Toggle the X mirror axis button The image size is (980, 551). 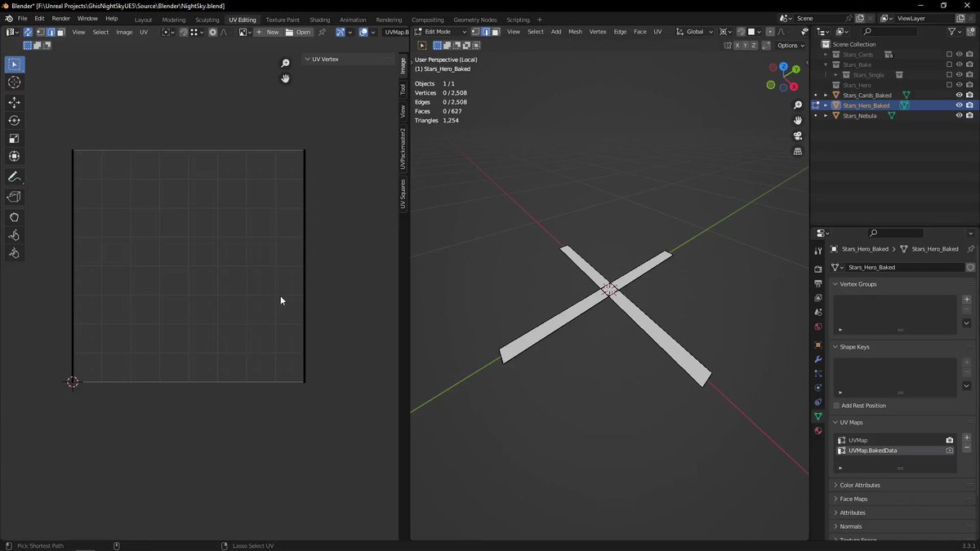[737, 46]
